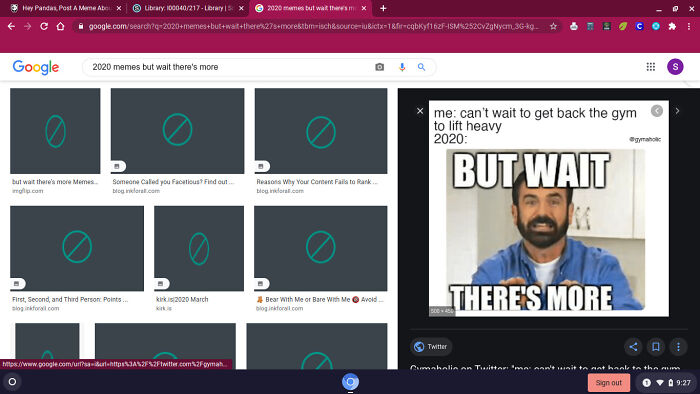Click the But Wait There's More meme image
The image size is (700, 394).
pyautogui.click(x=549, y=208)
